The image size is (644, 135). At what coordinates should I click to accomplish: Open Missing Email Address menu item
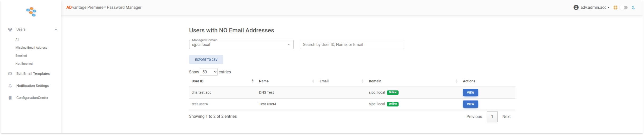point(31,48)
